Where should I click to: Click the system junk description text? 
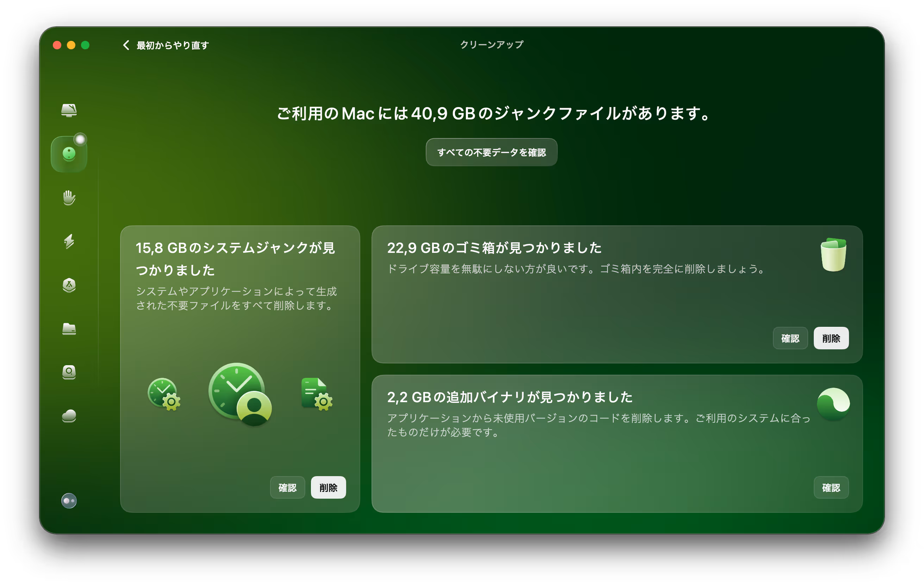(x=236, y=298)
